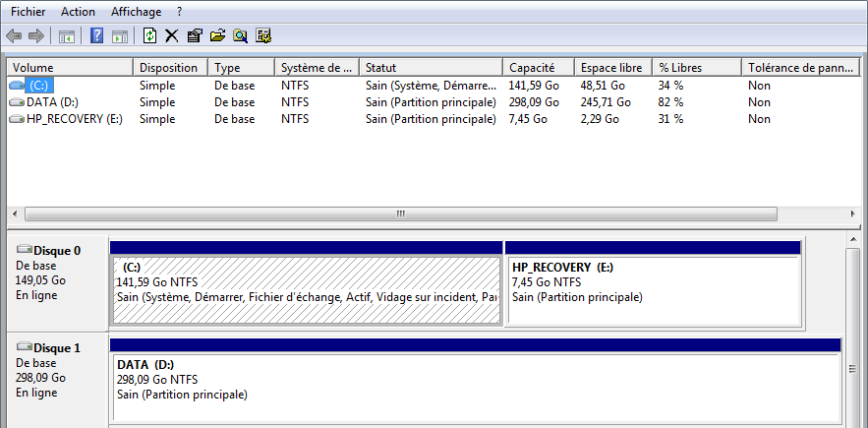
Task: Click the Delete X icon
Action: 172,36
